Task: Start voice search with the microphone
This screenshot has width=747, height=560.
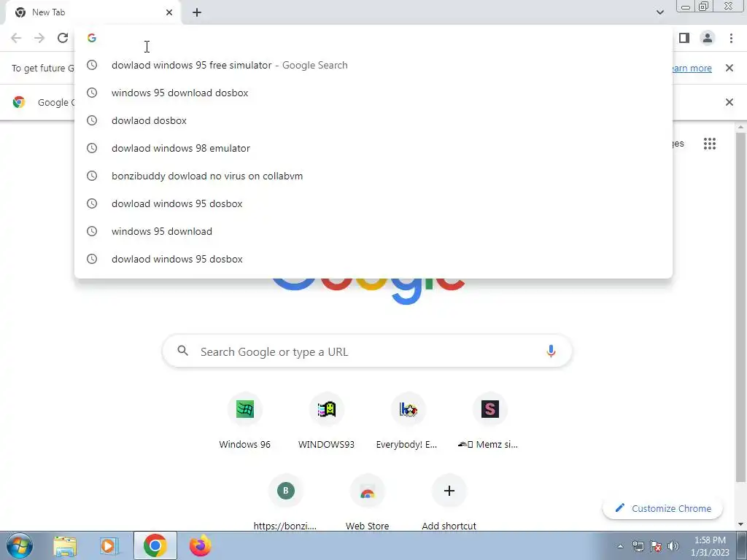Action: pos(551,351)
